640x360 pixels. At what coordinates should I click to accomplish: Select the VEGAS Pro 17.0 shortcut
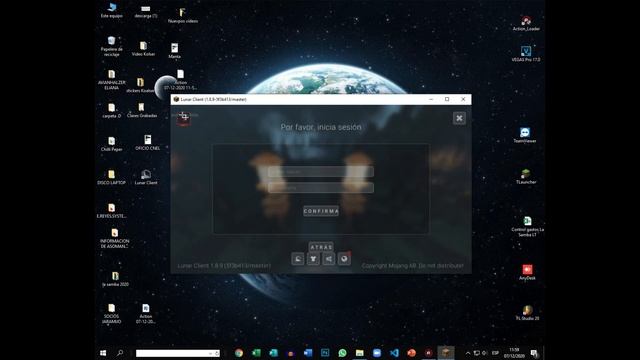[x=526, y=54]
